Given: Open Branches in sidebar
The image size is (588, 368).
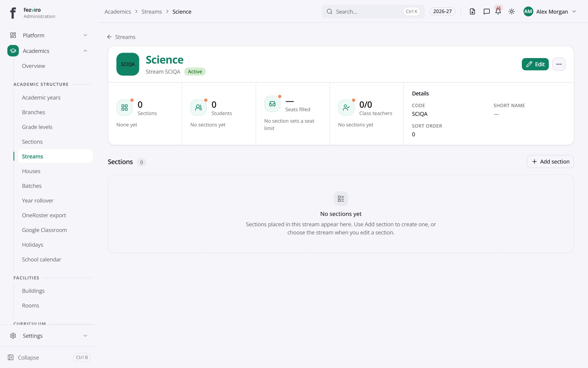Looking at the screenshot, I should tap(33, 112).
